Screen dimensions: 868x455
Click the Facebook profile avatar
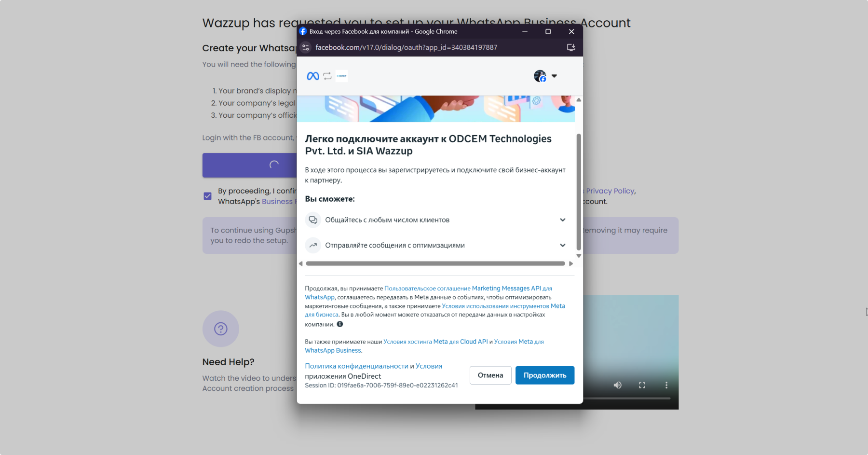tap(540, 76)
